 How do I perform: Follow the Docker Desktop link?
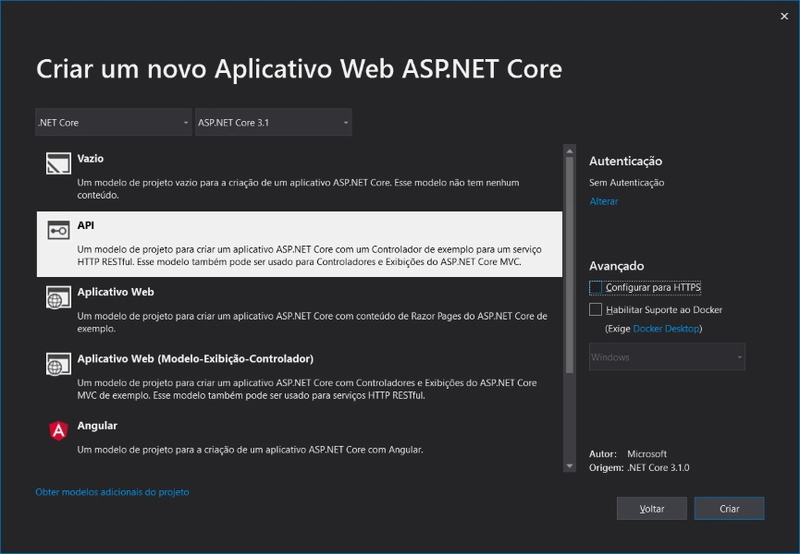(665, 329)
